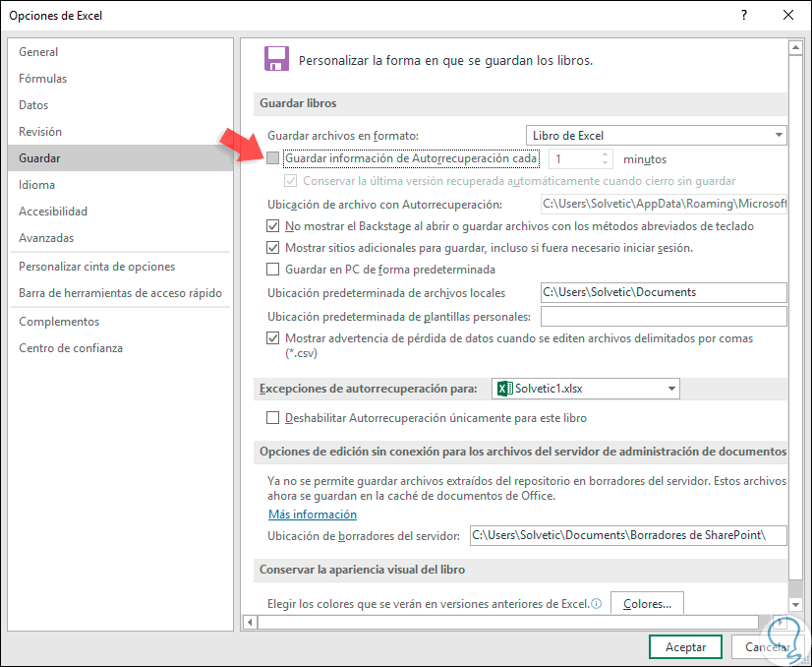
Task: Click the vertical scrollbar down arrow
Action: [795, 604]
